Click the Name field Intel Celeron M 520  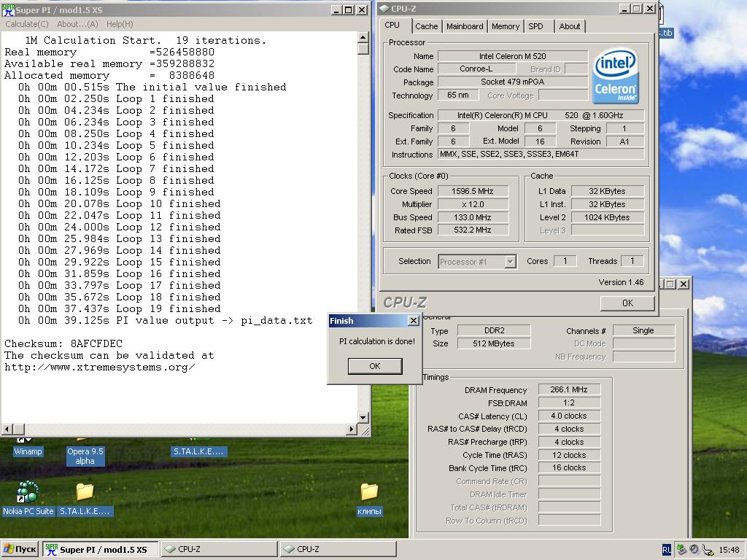(x=513, y=56)
